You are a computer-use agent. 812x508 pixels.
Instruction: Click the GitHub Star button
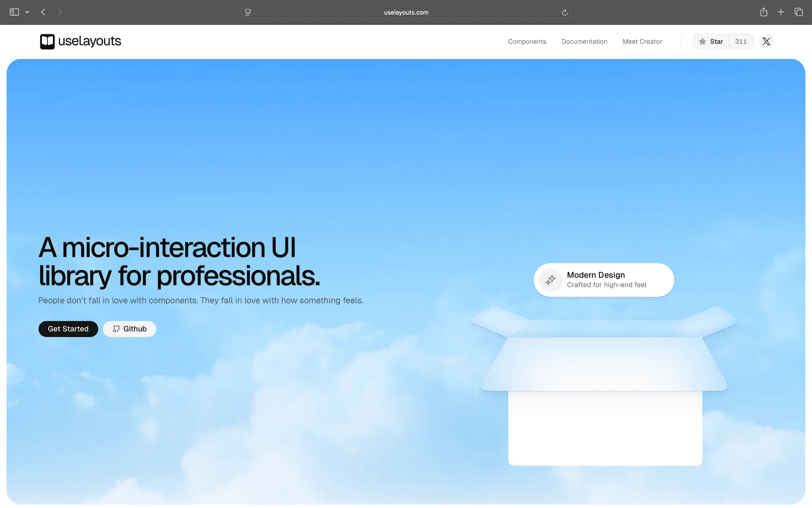click(711, 41)
